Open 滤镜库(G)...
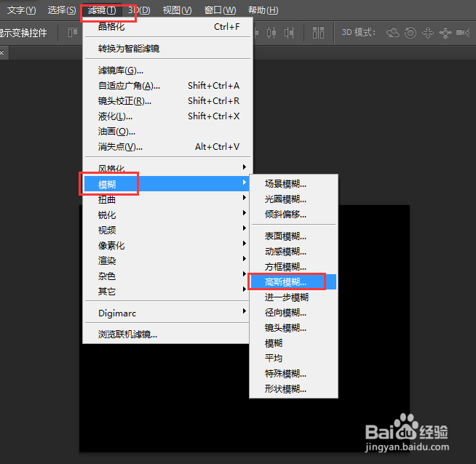Screen dimensions: 476x464 (x=167, y=71)
